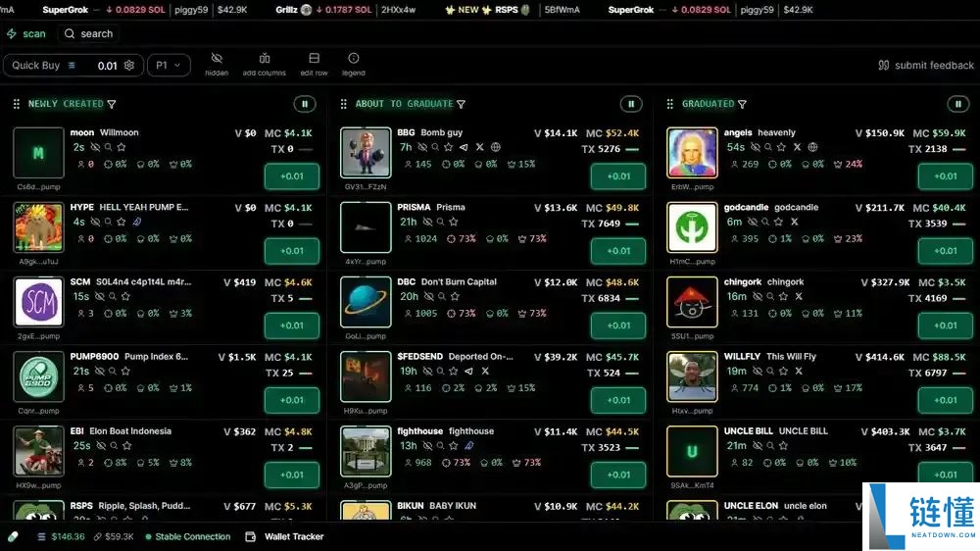Hide the fighthouse token row

[427, 446]
